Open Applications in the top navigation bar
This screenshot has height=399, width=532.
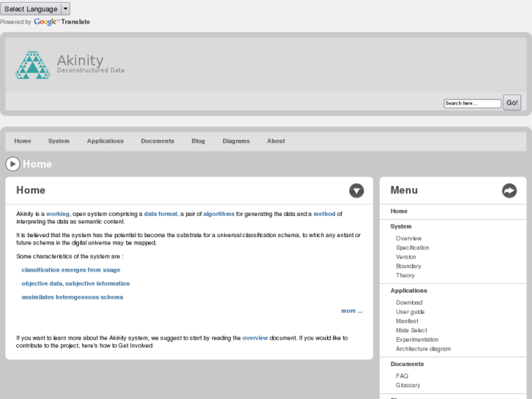(105, 141)
